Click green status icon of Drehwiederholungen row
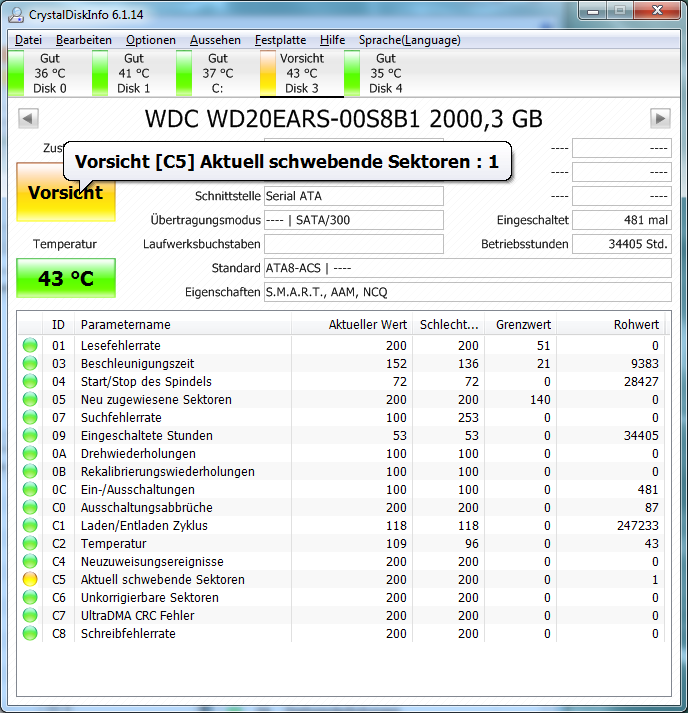This screenshot has height=713, width=689. [x=30, y=453]
